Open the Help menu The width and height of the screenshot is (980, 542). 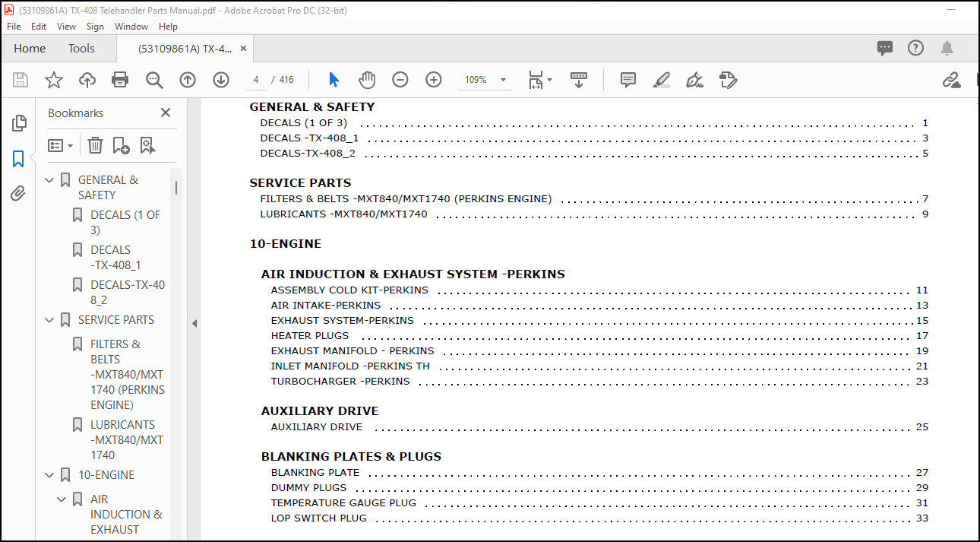(x=168, y=26)
